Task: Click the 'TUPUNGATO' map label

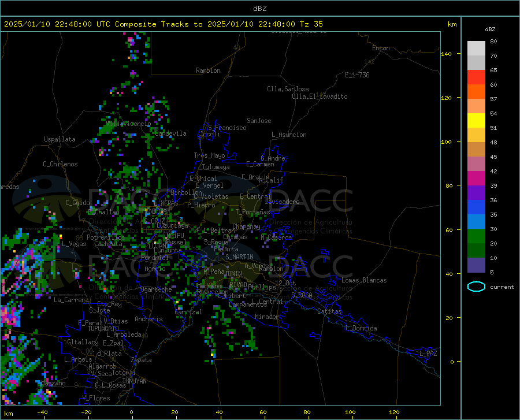Action: 103,329
